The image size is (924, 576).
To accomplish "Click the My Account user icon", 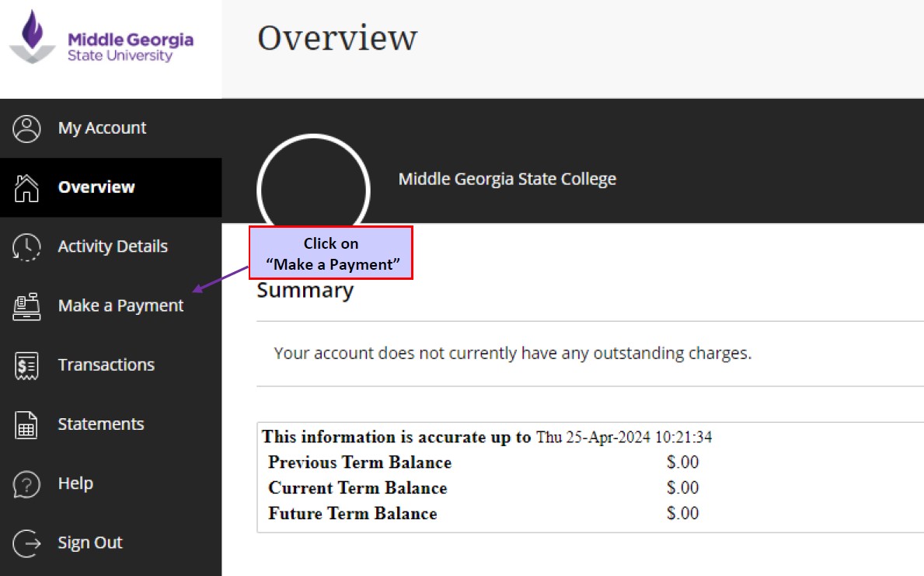I will tap(26, 128).
